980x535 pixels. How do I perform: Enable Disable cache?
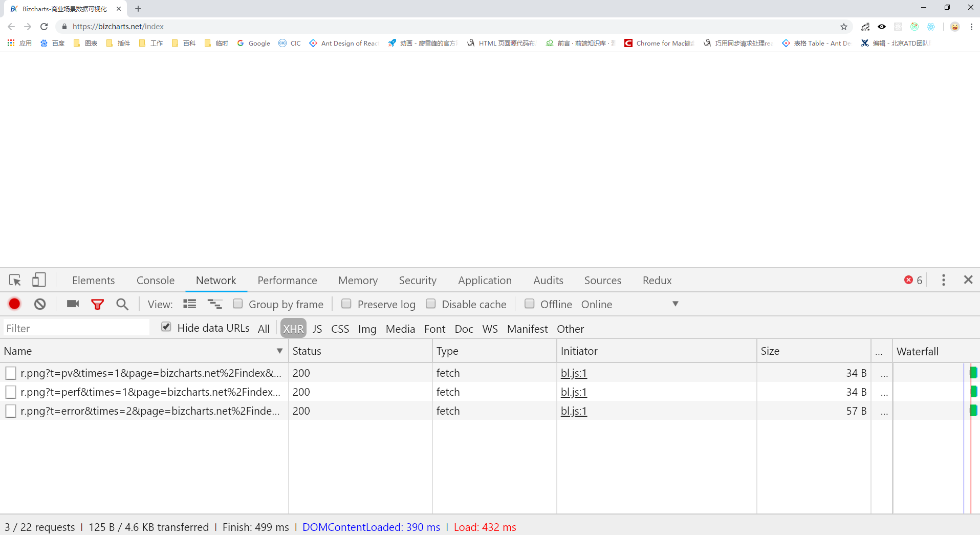(431, 304)
